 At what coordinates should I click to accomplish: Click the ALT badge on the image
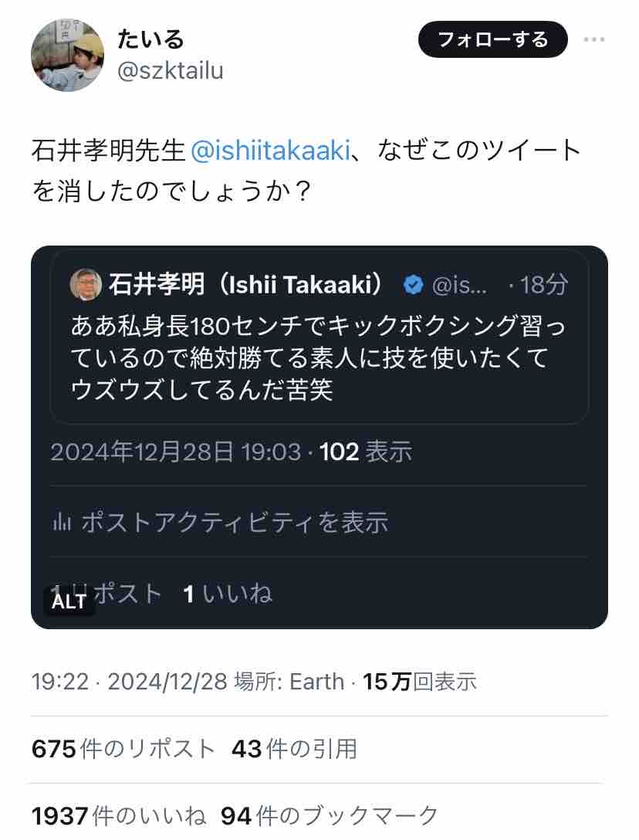coord(69,601)
